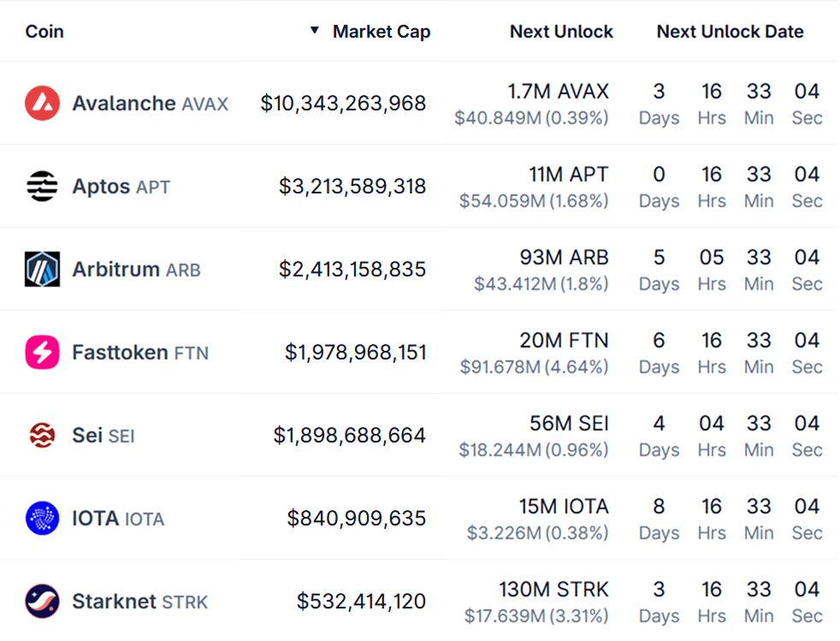Screen dimensions: 840x641
Task: Select market cap $10,343,263,968
Action: pyautogui.click(x=343, y=104)
